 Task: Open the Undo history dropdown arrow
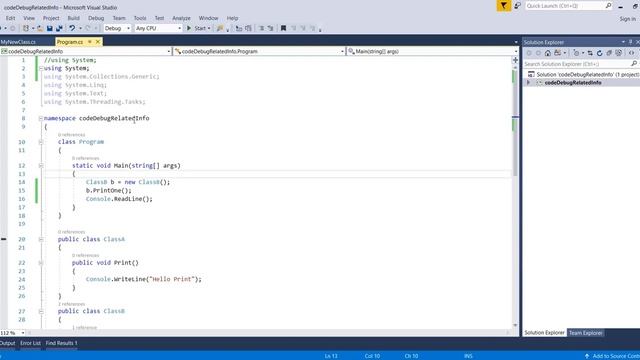pyautogui.click(x=80, y=28)
